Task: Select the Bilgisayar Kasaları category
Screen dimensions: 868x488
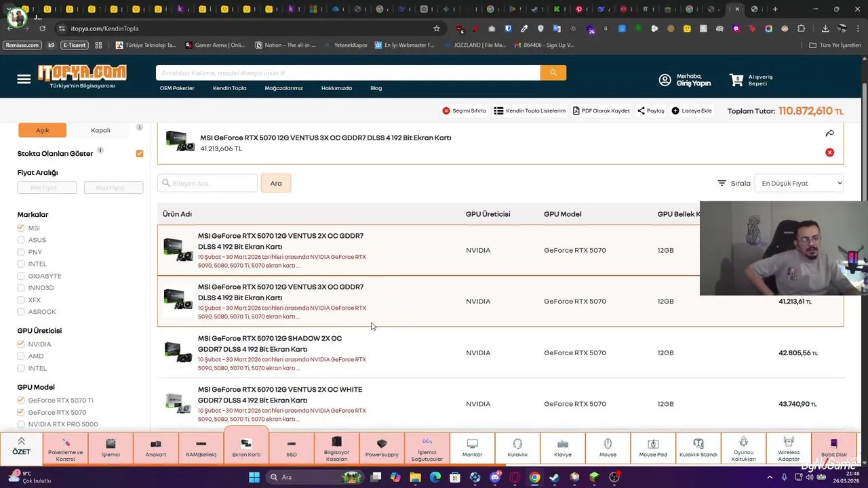Action: tap(336, 447)
